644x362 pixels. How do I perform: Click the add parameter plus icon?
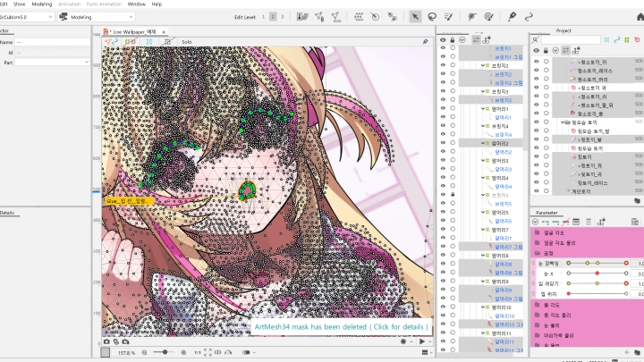click(x=627, y=352)
